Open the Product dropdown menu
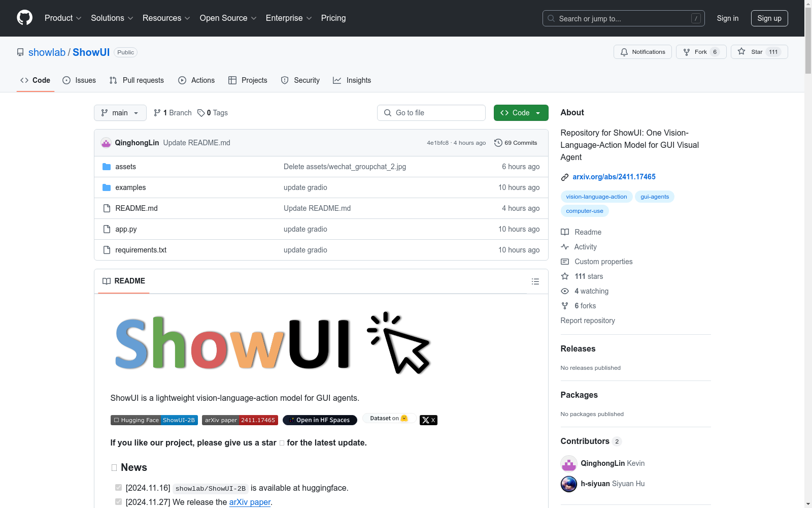 63,18
